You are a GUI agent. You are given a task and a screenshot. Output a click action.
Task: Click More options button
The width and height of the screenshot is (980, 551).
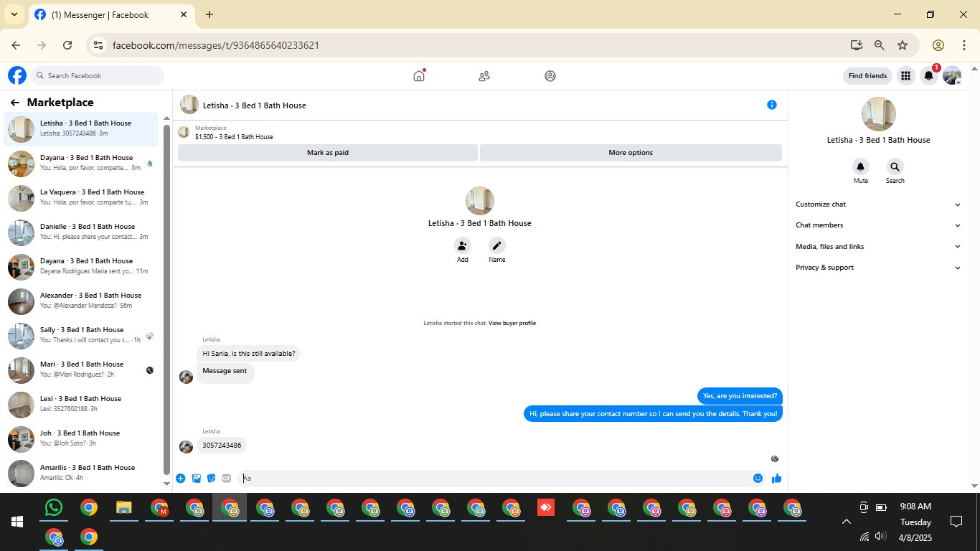631,153
